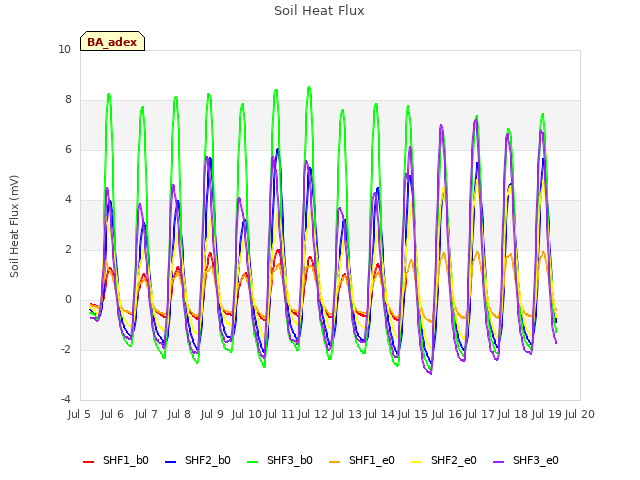The image size is (640, 480).
Task: Toggle the SHF2_b0 legend entry
Action: (x=198, y=460)
